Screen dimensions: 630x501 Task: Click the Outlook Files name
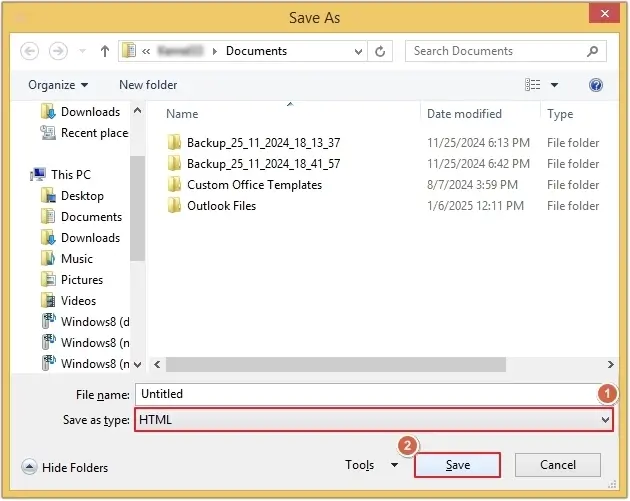(x=221, y=206)
